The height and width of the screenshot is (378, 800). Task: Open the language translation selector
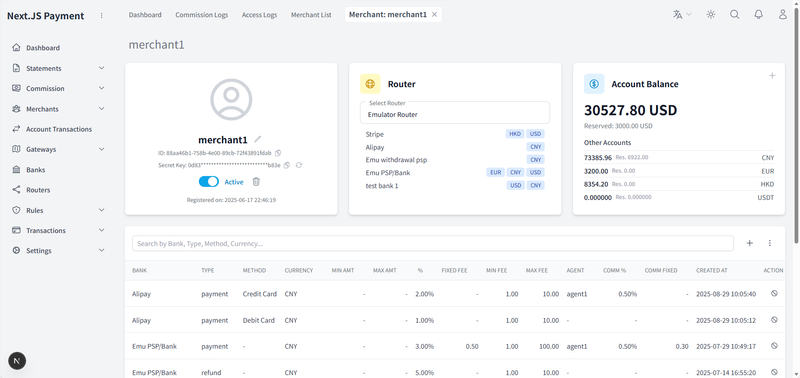(x=682, y=15)
